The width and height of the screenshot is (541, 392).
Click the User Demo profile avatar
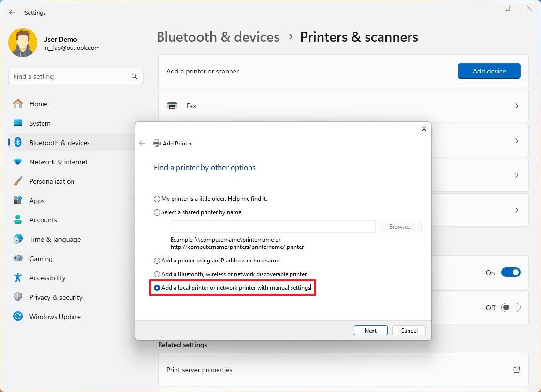[x=23, y=43]
